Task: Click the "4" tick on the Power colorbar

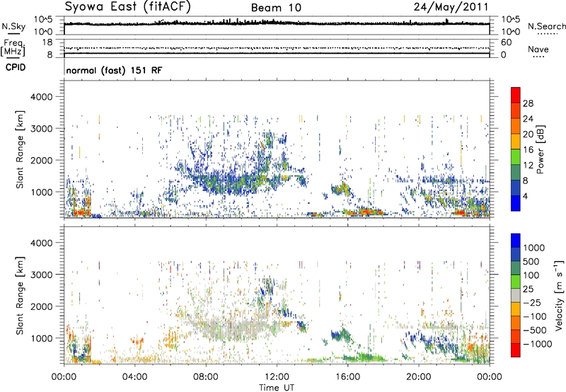Action: 525,197
